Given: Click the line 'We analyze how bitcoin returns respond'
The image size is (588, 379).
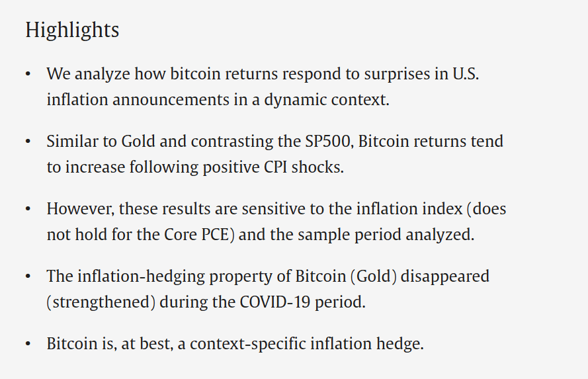Looking at the screenshot, I should (263, 74).
